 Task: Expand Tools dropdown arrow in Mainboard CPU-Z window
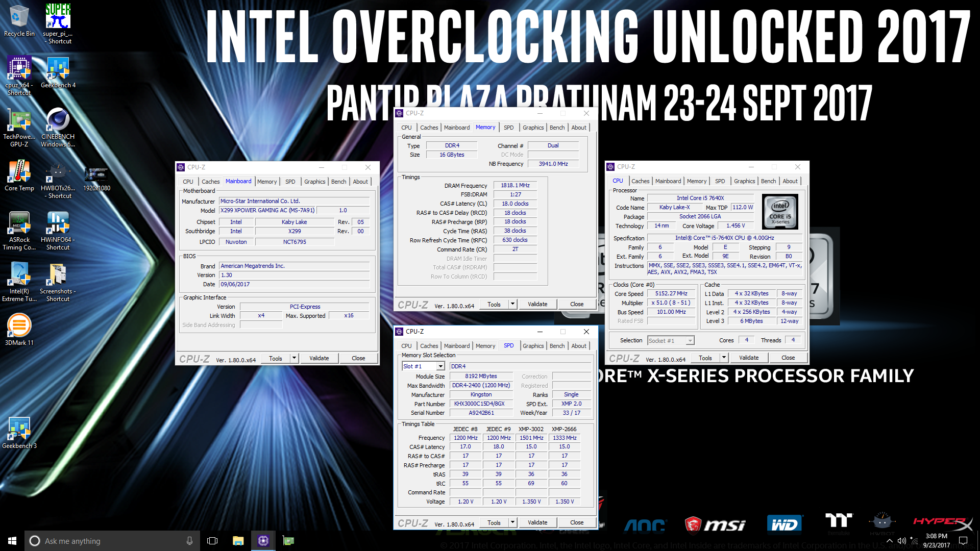pos(294,358)
